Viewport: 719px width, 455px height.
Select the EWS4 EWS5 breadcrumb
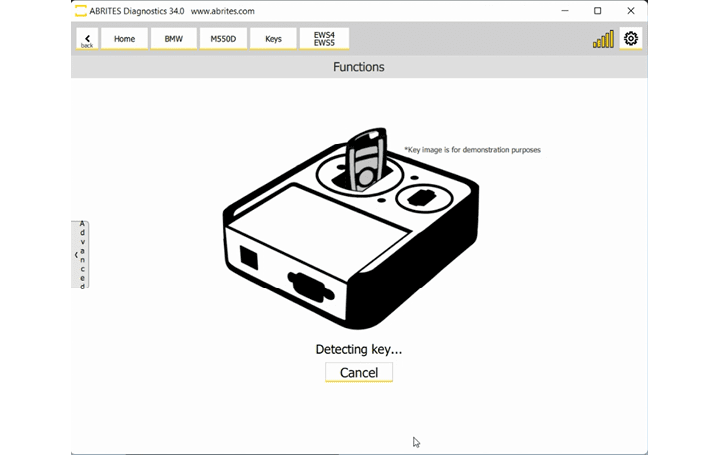click(x=324, y=39)
